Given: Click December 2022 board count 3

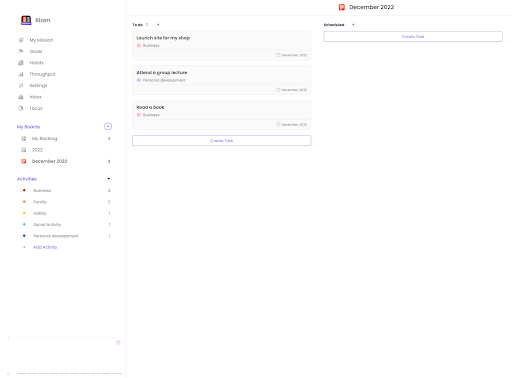Looking at the screenshot, I should [x=109, y=161].
